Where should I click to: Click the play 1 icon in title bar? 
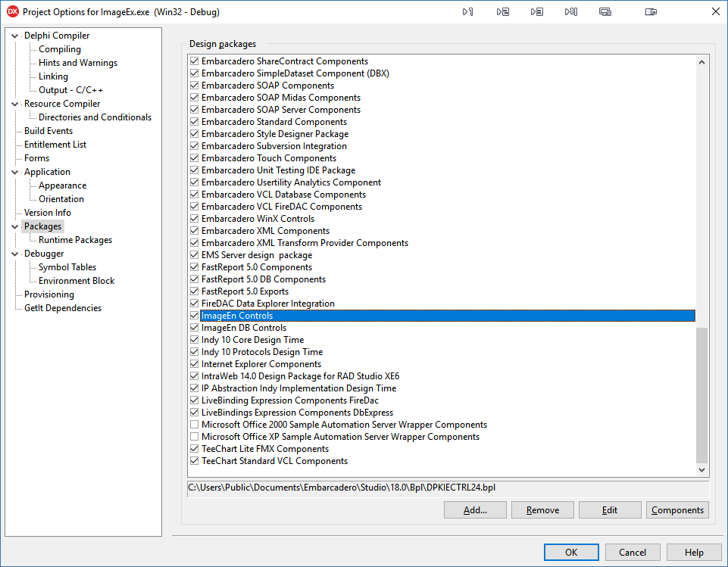tap(467, 11)
